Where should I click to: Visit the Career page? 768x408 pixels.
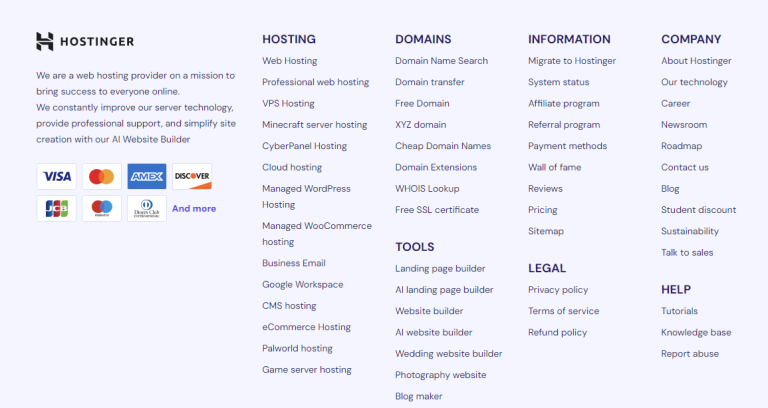(675, 103)
